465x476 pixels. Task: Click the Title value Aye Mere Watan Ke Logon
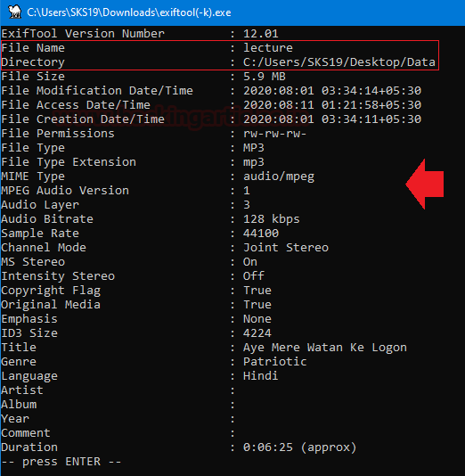[x=325, y=348]
